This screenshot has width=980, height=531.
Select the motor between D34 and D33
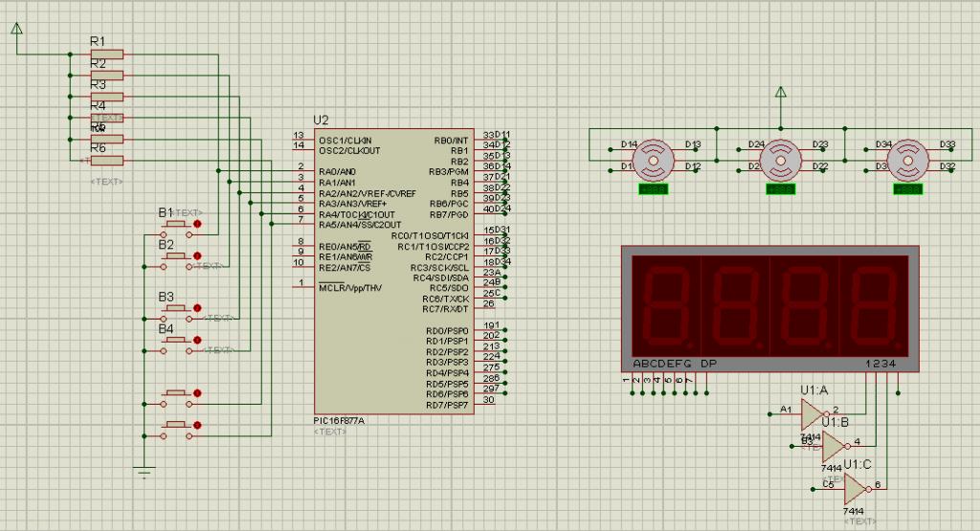tap(908, 161)
